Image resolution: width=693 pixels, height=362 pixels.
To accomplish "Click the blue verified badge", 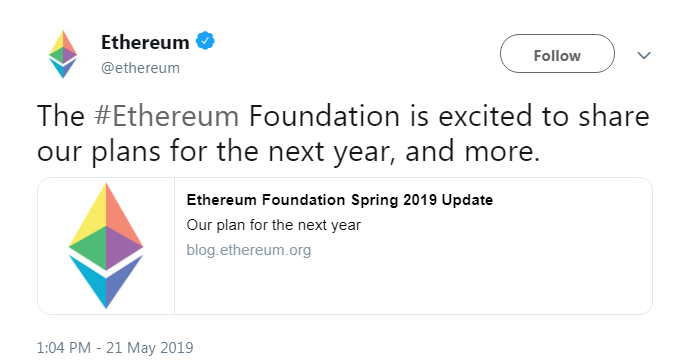I will [205, 42].
